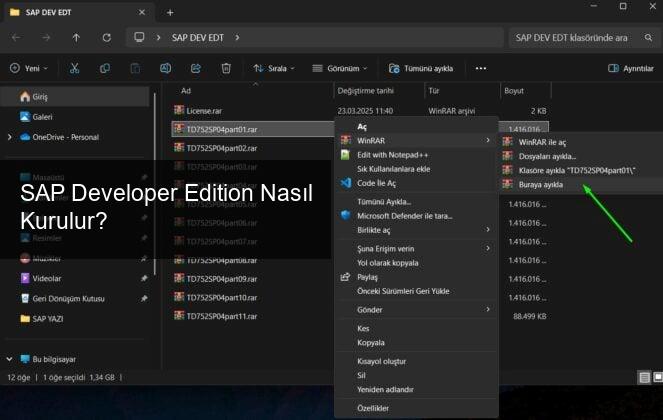The image size is (663, 420).
Task: Choose Edit with Notepad++ in context menu
Action: pyautogui.click(x=392, y=155)
